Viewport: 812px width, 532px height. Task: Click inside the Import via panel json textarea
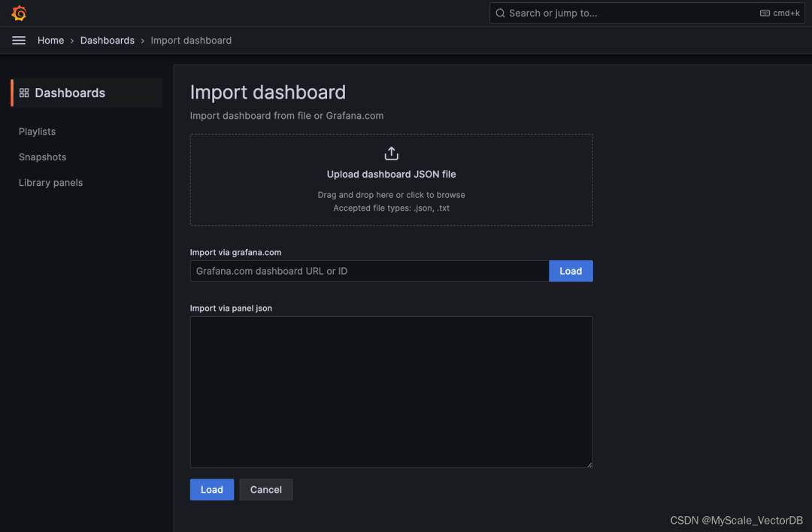(391, 391)
